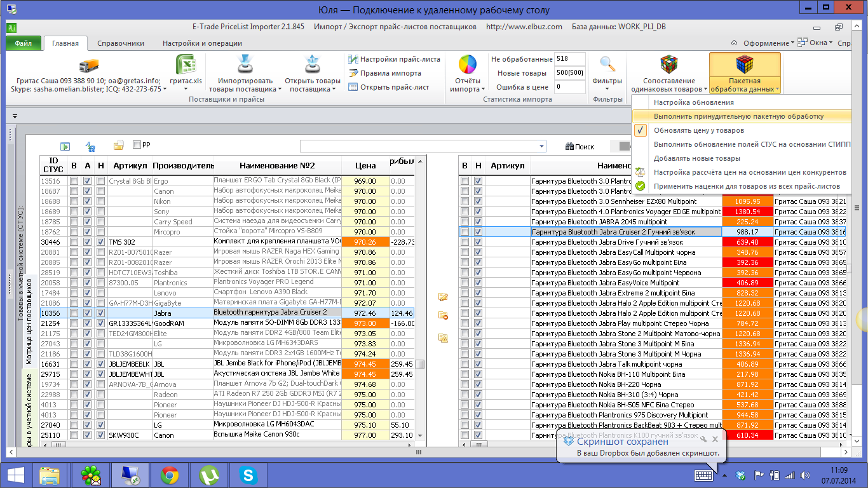Click the Не обработанные value field 518
Screen dimensions: 868x488
coord(570,59)
